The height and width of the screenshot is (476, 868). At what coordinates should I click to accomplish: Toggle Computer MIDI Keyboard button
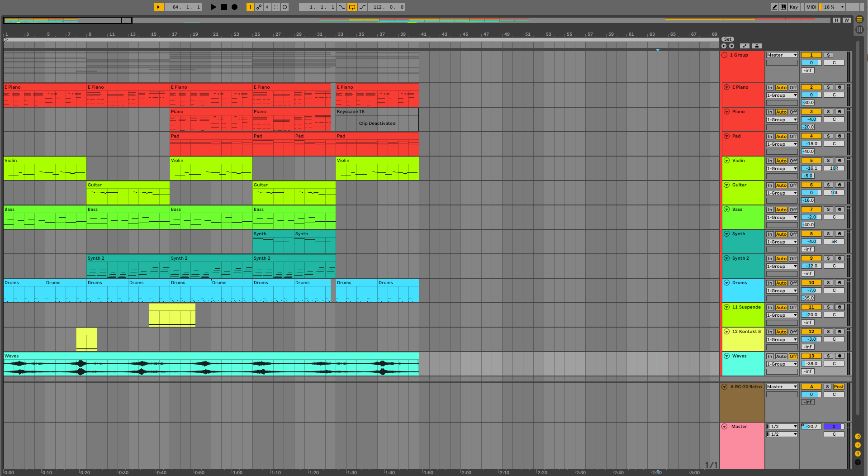[783, 7]
